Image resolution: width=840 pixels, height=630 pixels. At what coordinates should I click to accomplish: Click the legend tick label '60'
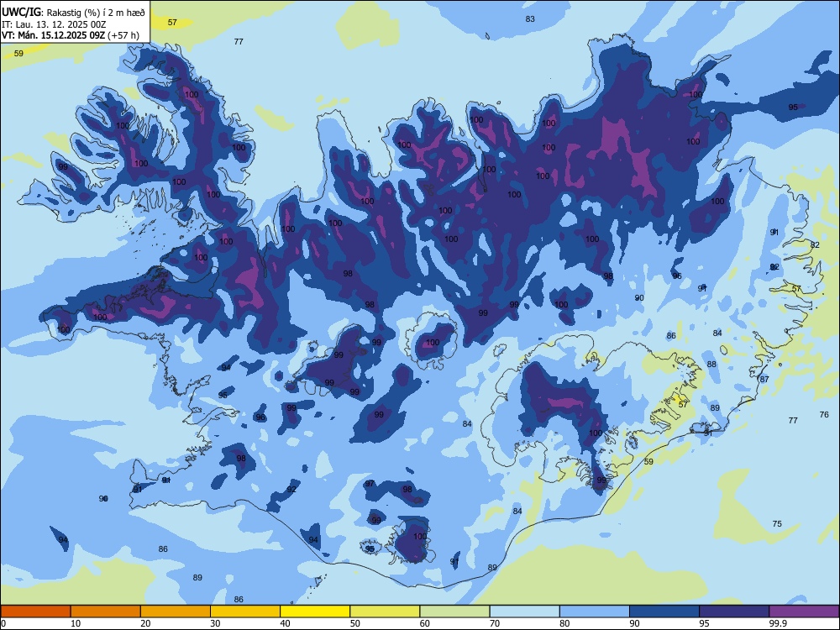coord(425,623)
